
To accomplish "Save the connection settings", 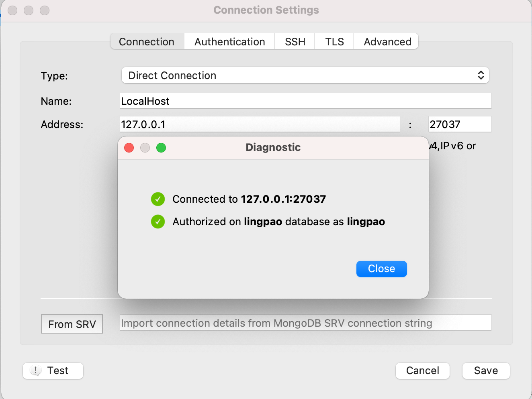I will pyautogui.click(x=486, y=370).
